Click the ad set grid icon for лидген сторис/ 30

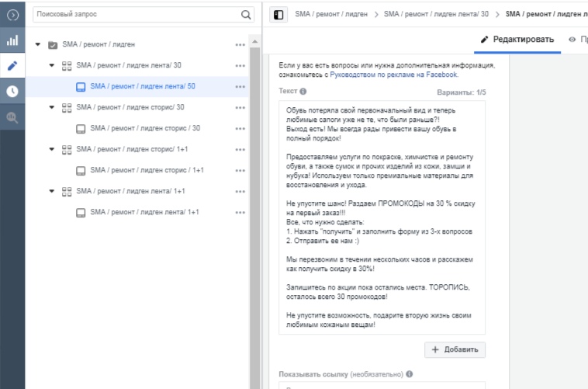[67, 108]
